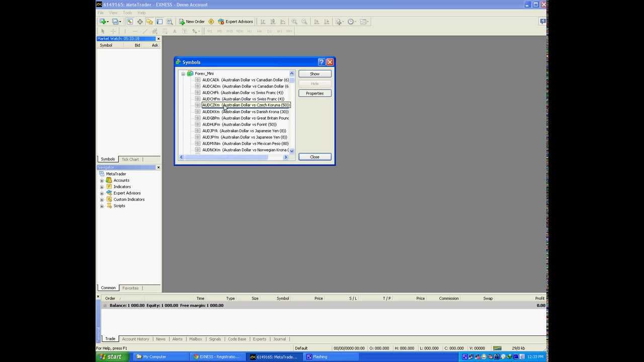Open the Strategy Tester toolbar icon
Image resolution: width=644 pixels, height=362 pixels.
point(170,22)
